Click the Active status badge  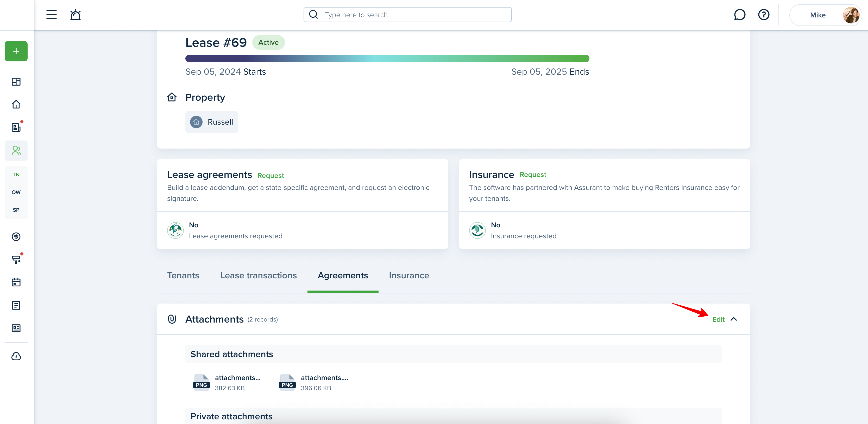(x=268, y=42)
